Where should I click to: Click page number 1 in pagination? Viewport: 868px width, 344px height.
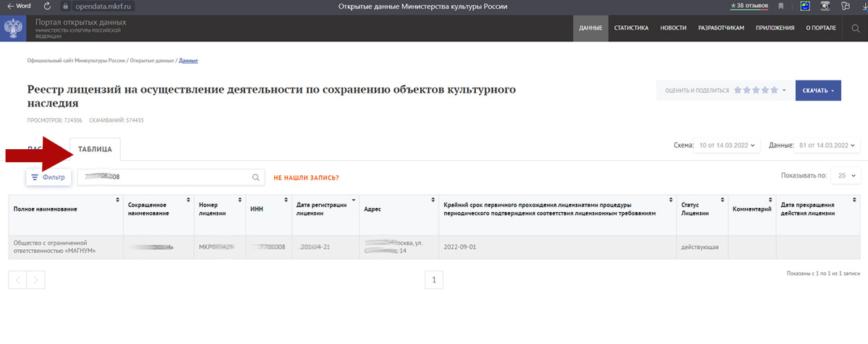pyautogui.click(x=433, y=280)
